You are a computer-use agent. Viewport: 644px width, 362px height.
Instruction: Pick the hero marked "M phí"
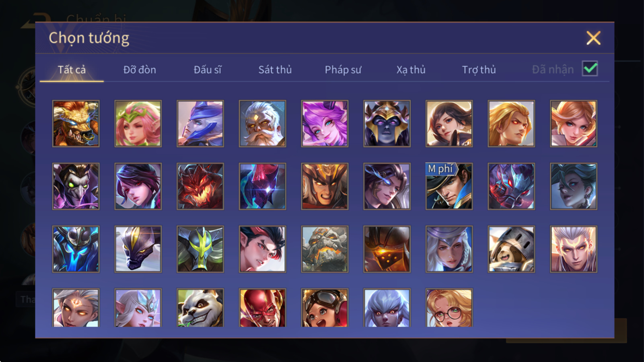click(449, 186)
